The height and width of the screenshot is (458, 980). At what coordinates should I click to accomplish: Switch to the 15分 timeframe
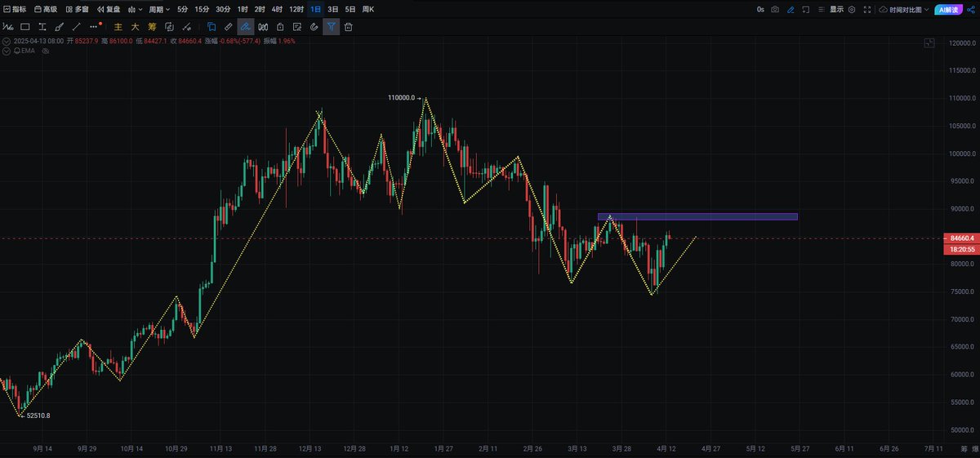(x=201, y=9)
